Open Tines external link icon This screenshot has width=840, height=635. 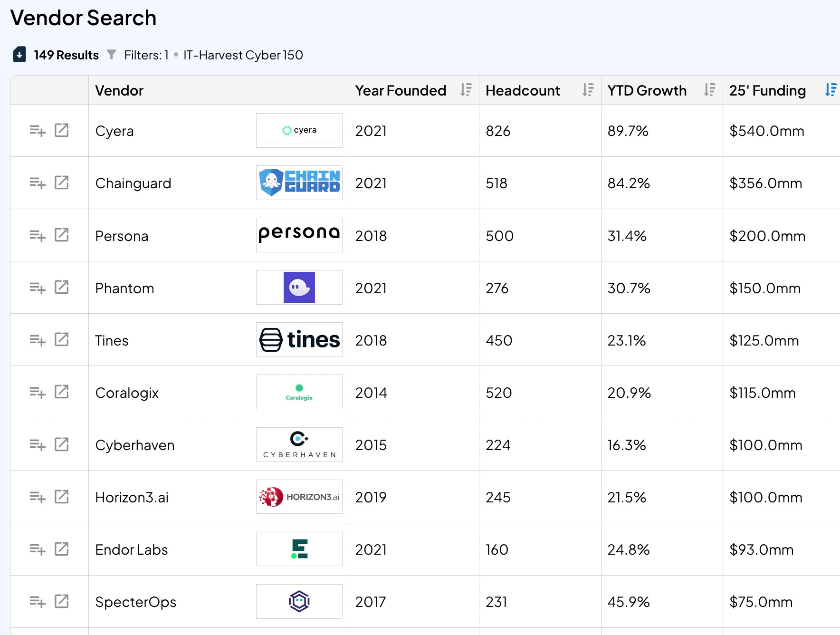(x=62, y=339)
